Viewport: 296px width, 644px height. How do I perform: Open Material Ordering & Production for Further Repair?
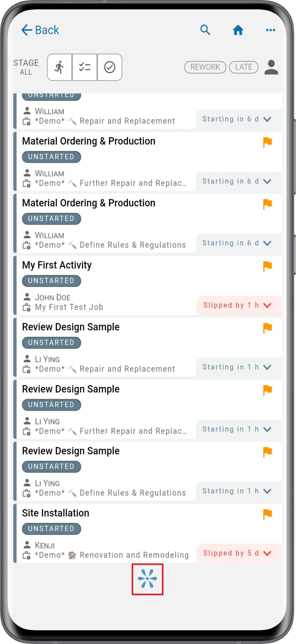pyautogui.click(x=89, y=141)
